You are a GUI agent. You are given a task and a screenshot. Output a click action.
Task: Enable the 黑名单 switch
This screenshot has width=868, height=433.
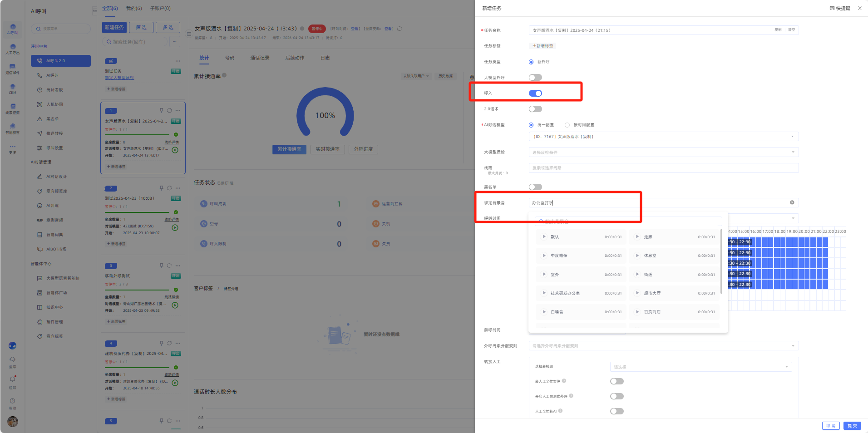(x=535, y=187)
